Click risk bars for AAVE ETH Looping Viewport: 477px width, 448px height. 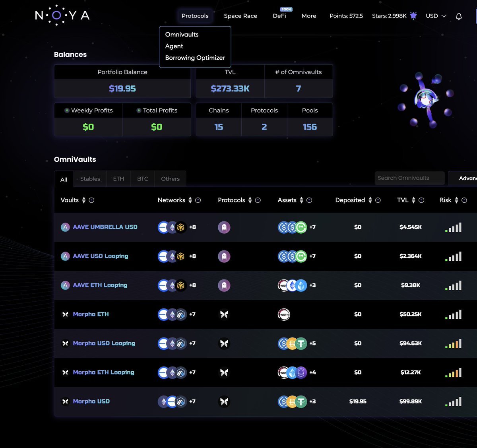pos(454,285)
